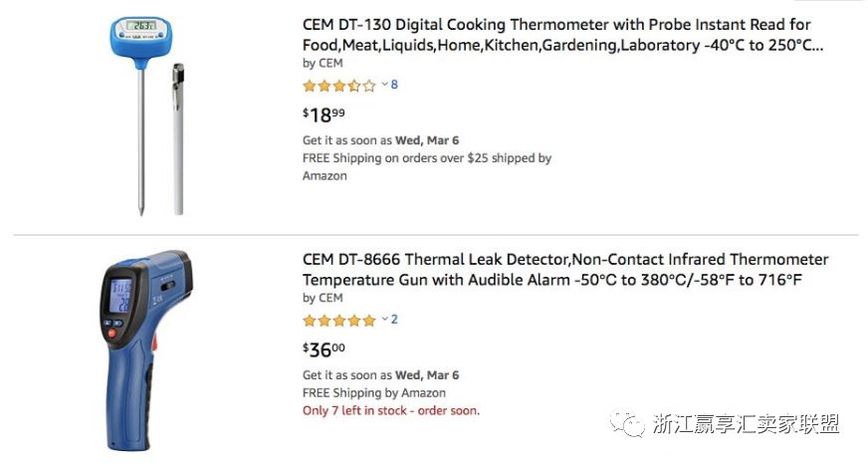
Task: Click "by CEM" under the DT-8666 listing
Action: (323, 298)
